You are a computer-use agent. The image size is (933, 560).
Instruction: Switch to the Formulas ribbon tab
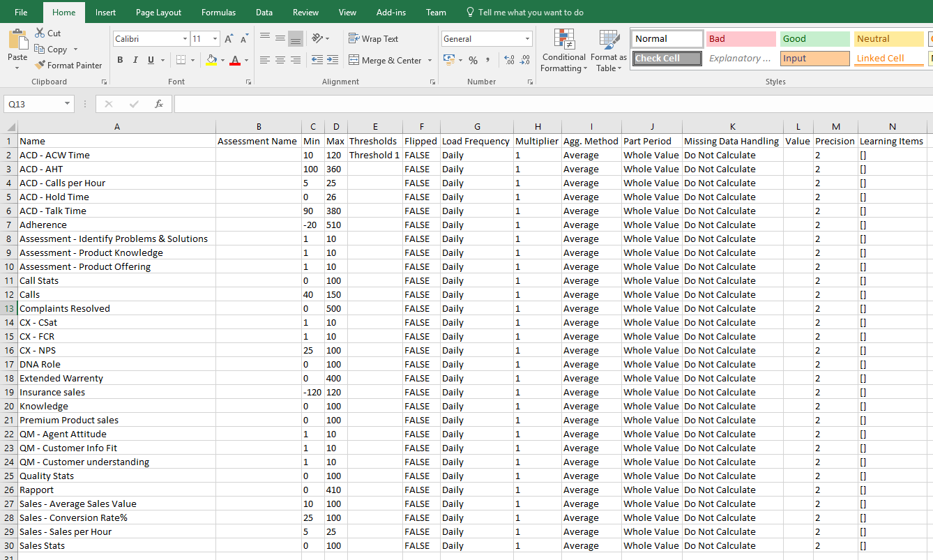[218, 13]
